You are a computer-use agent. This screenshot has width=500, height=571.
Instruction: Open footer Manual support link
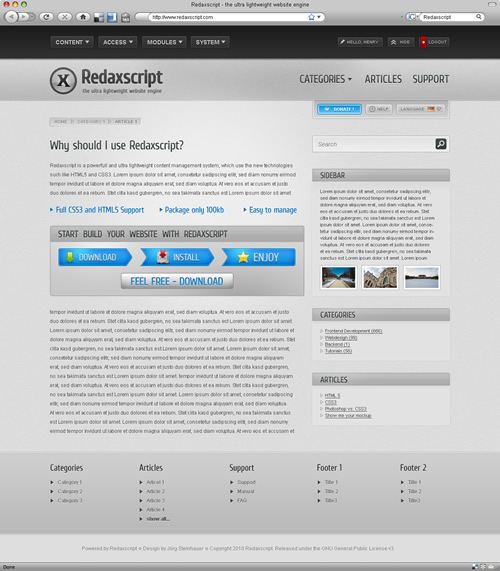[246, 491]
